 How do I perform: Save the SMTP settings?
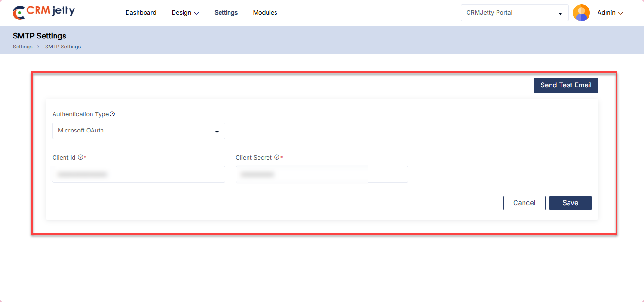click(x=570, y=203)
